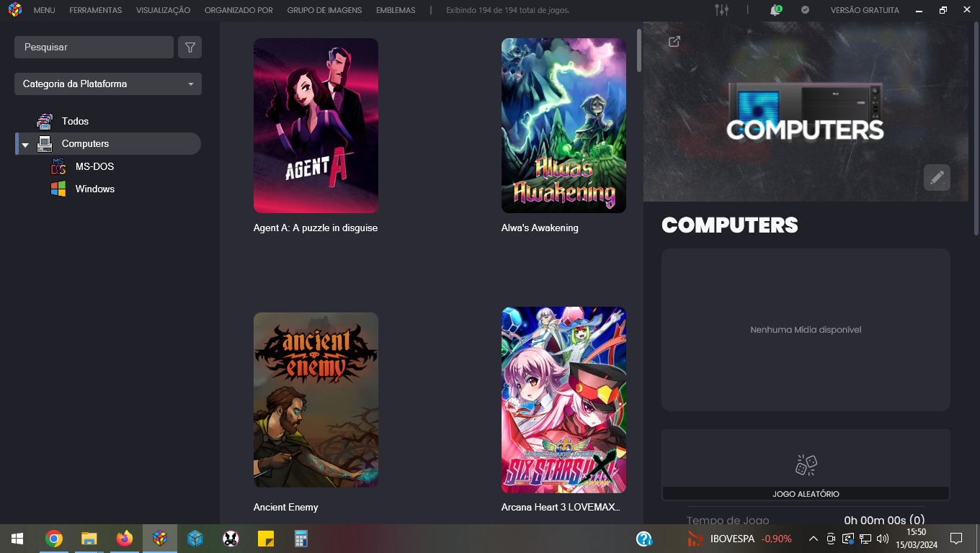Click the checkmark status icon in the top bar

[x=805, y=10]
